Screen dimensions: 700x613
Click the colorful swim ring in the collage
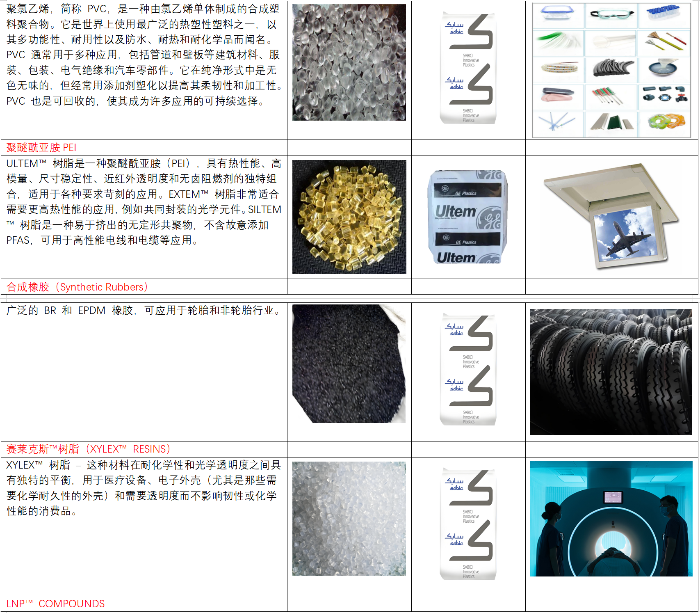point(665,122)
